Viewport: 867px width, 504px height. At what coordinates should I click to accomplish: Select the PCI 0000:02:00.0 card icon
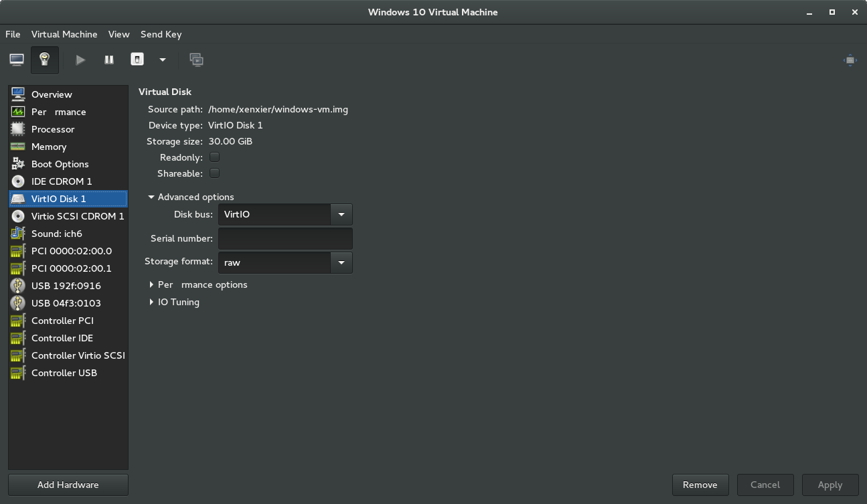18,251
